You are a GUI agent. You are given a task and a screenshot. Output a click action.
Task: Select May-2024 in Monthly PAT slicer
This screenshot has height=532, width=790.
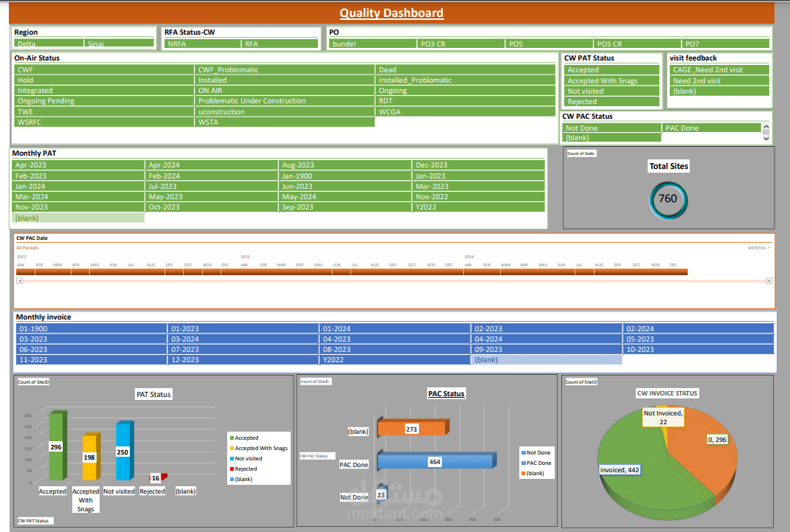pyautogui.click(x=344, y=196)
